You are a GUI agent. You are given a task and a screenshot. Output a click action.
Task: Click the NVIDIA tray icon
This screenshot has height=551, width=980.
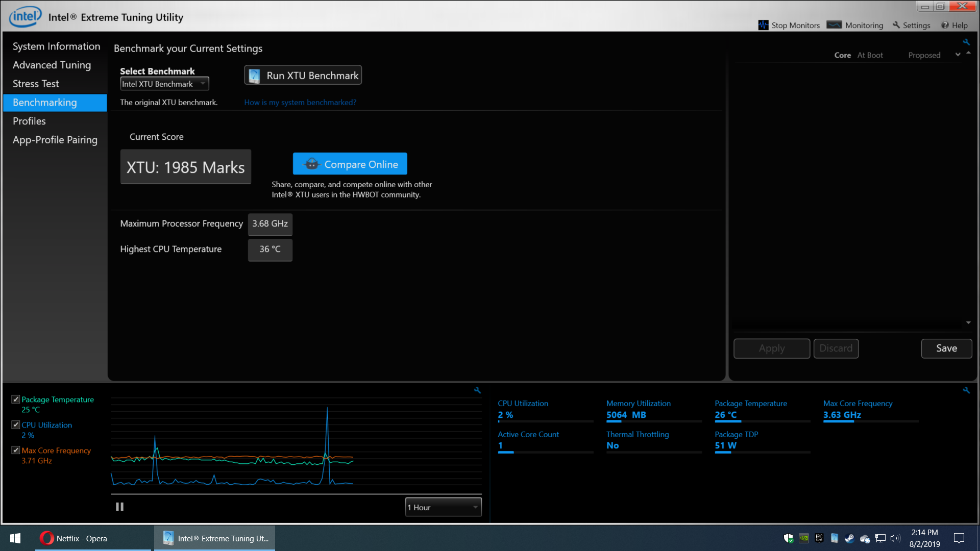804,538
